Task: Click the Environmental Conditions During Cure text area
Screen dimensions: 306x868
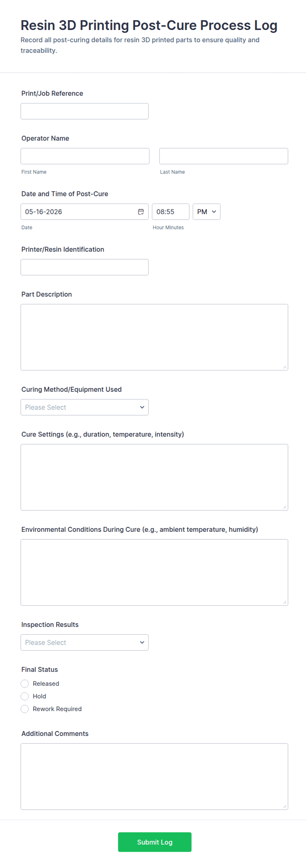Action: [x=154, y=572]
